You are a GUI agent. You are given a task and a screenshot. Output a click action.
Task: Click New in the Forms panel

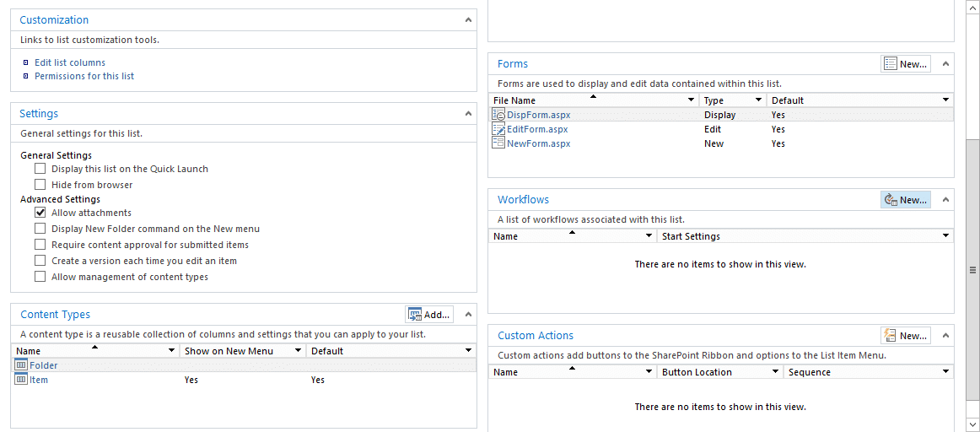[906, 64]
